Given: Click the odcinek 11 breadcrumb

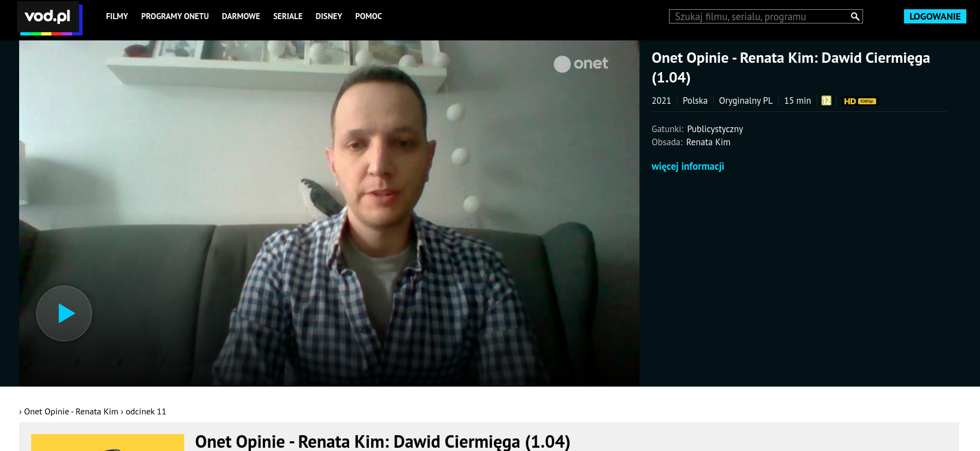Looking at the screenshot, I should (146, 412).
